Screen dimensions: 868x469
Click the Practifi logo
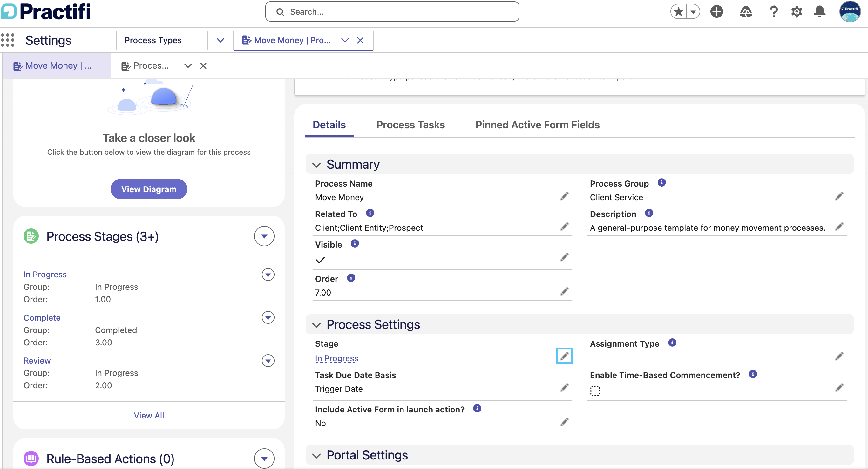(46, 12)
